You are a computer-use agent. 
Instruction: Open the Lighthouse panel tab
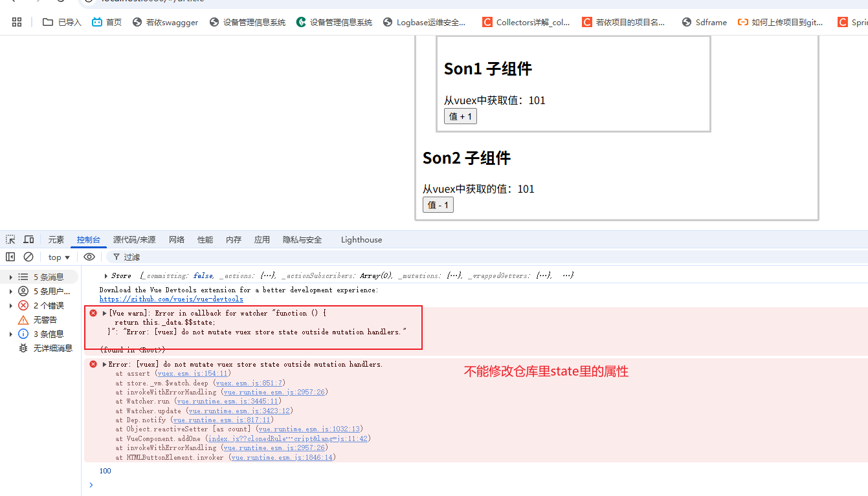tap(361, 239)
